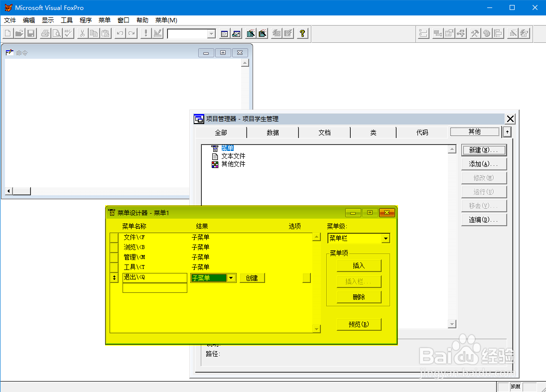Click the color palette icon in right toolbar
Screen dimensions: 546x392
[487, 33]
